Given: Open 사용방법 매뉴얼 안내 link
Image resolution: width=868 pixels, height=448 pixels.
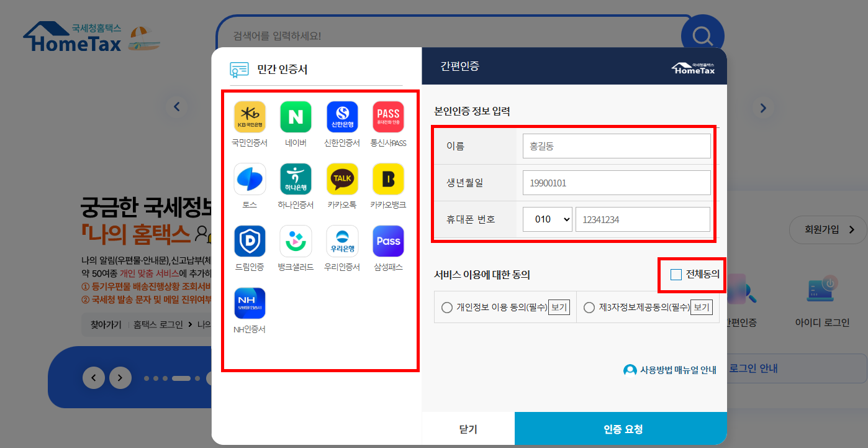Looking at the screenshot, I should tap(678, 370).
